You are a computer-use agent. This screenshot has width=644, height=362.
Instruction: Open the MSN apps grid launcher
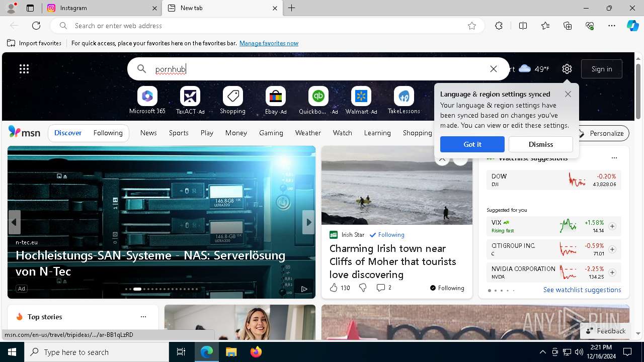pos(24,69)
